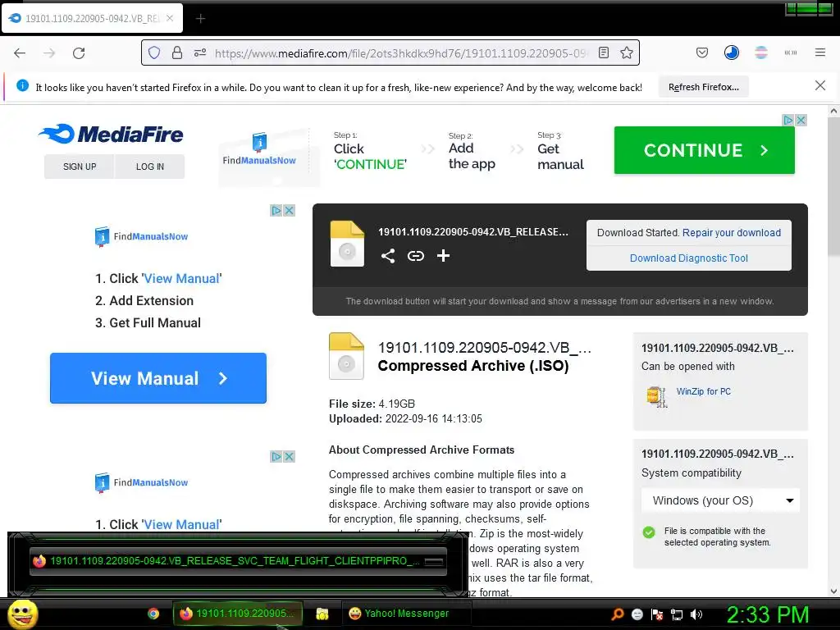The height and width of the screenshot is (630, 840).
Task: Click the Uploaded 2022-09-16 14:13:05 text
Action: [405, 419]
